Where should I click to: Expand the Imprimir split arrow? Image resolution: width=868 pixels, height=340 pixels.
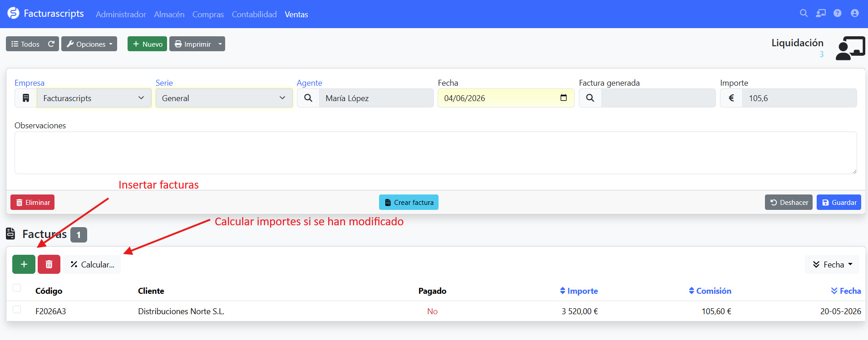pyautogui.click(x=220, y=44)
